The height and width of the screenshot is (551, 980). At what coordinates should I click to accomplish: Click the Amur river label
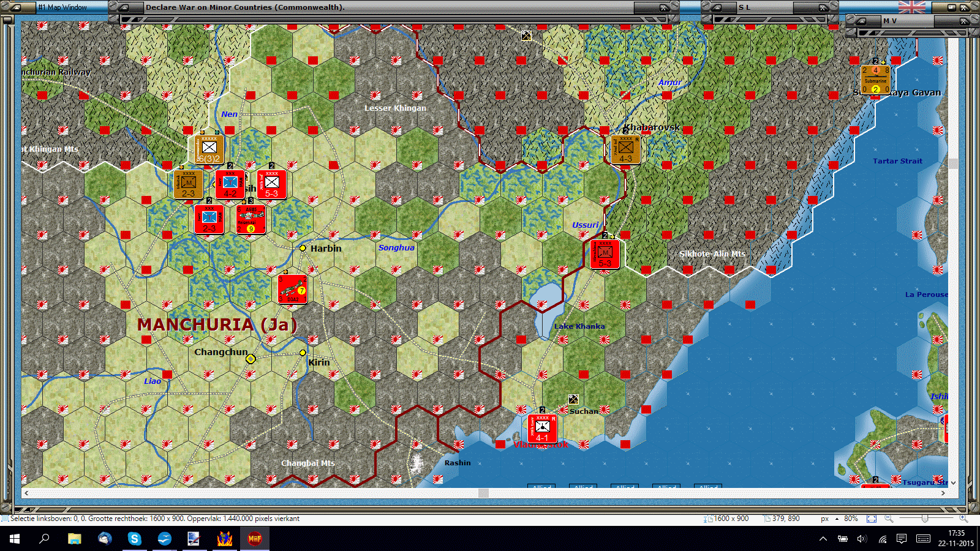(669, 82)
